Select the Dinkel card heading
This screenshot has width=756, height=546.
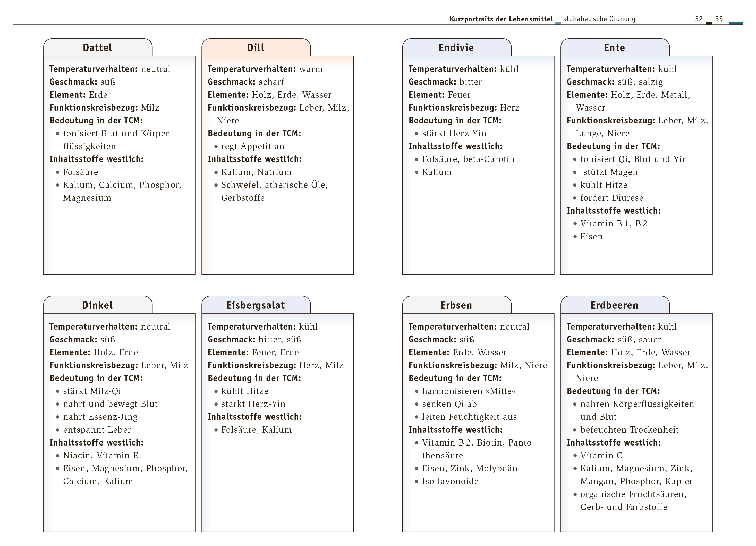[97, 305]
